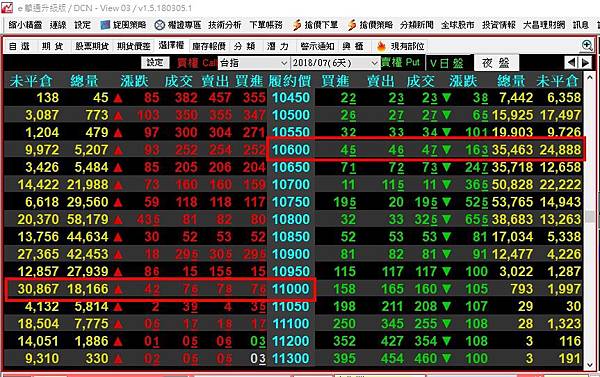Open the 大昌理財網 menu
This screenshot has height=377, width=600.
(544, 25)
